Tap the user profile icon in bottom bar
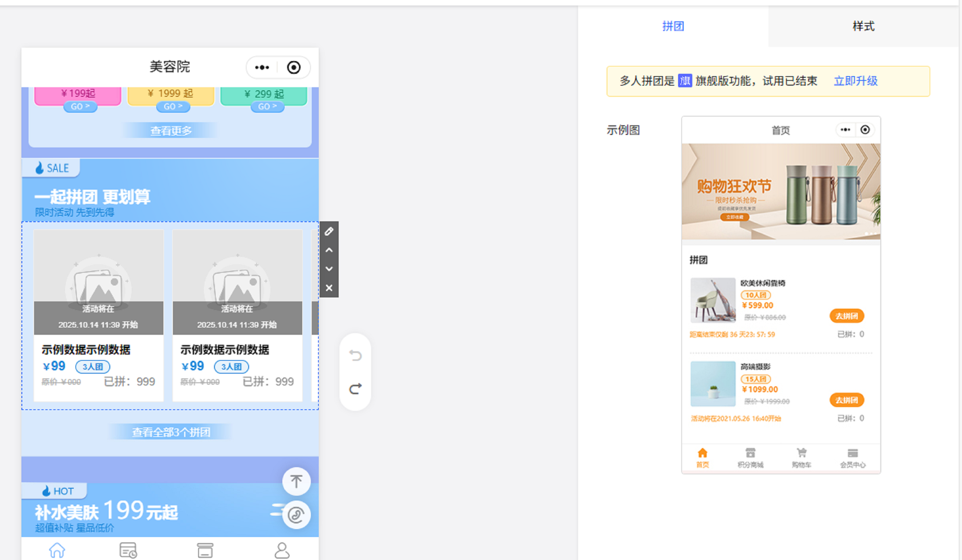Viewport: 962px width, 560px height. tap(282, 550)
